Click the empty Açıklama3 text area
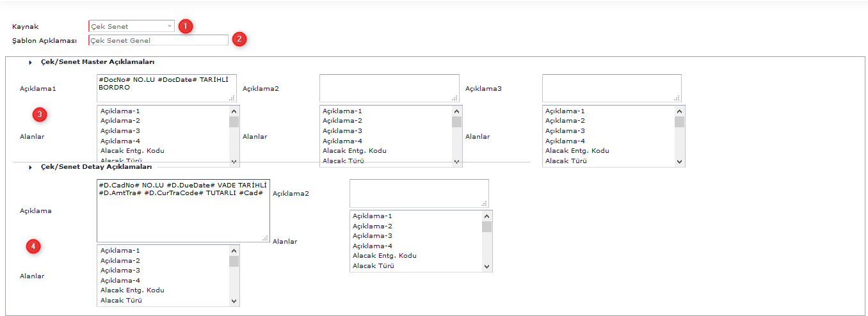Screen dimensions: 868x316 (x=611, y=88)
